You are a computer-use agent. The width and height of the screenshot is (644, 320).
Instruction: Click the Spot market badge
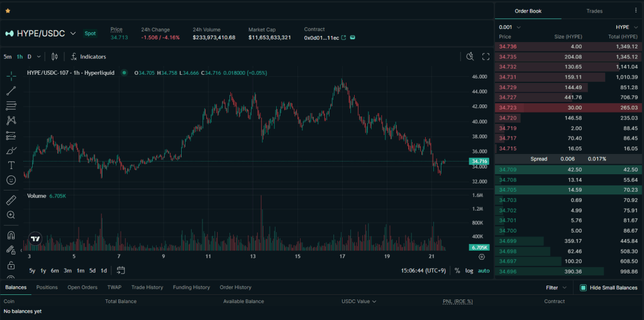90,33
